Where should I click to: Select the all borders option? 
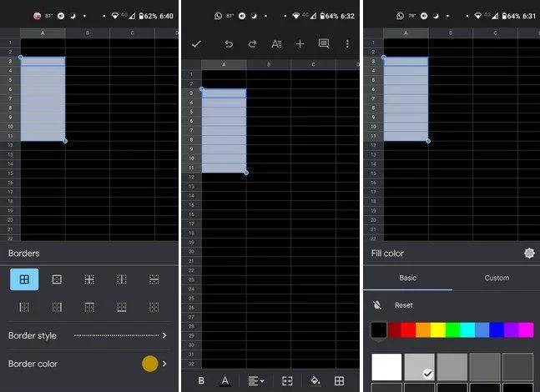tap(24, 279)
